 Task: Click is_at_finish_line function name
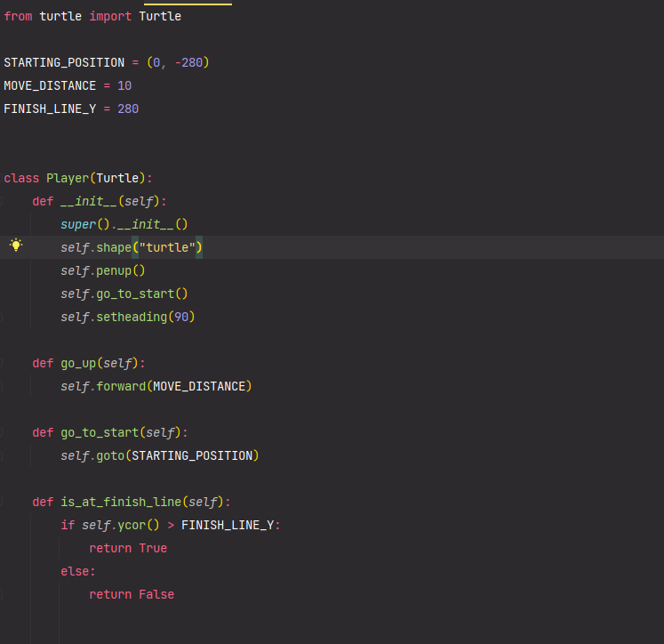(x=121, y=502)
